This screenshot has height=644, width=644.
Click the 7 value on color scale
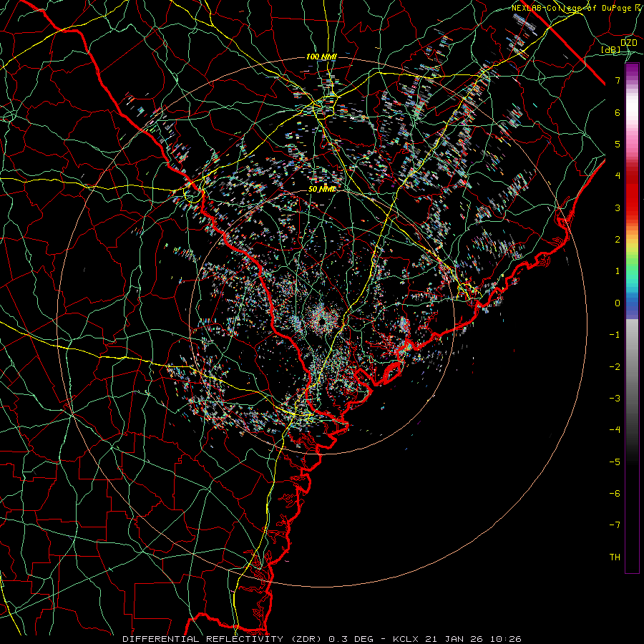618,80
